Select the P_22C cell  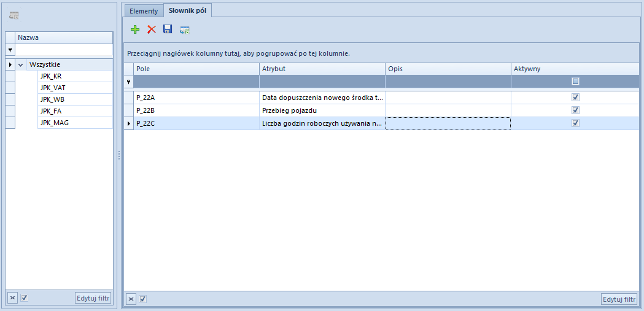click(196, 123)
